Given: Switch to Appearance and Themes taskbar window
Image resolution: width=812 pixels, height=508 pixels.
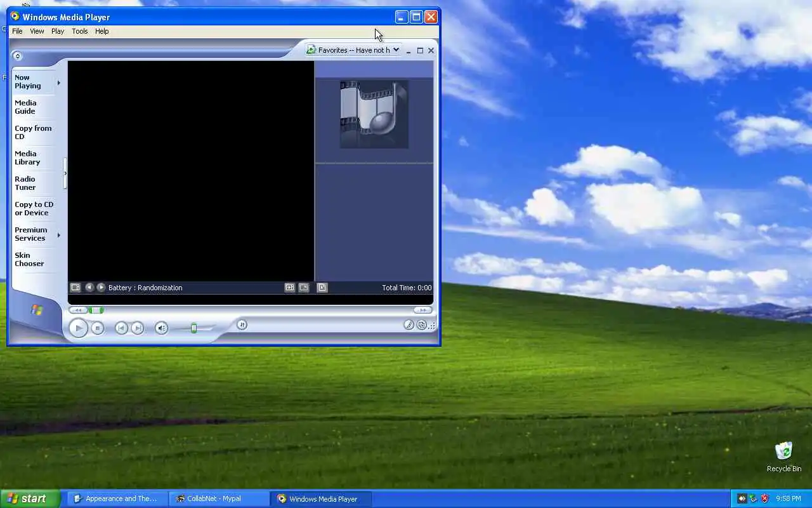Looking at the screenshot, I should pyautogui.click(x=117, y=498).
